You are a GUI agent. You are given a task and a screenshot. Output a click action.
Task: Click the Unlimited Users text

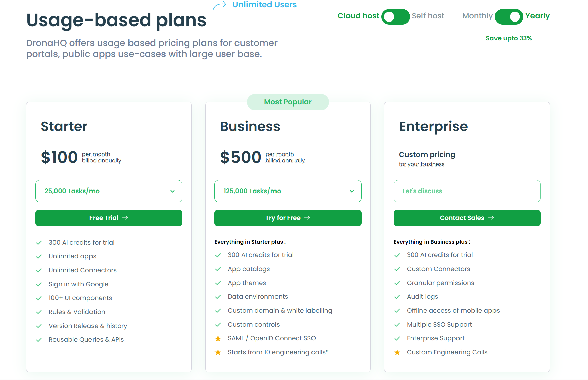[x=265, y=5]
